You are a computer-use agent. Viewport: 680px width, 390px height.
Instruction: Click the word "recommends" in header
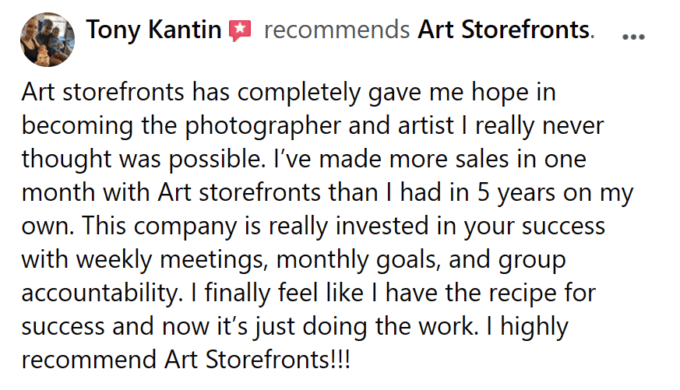point(337,31)
